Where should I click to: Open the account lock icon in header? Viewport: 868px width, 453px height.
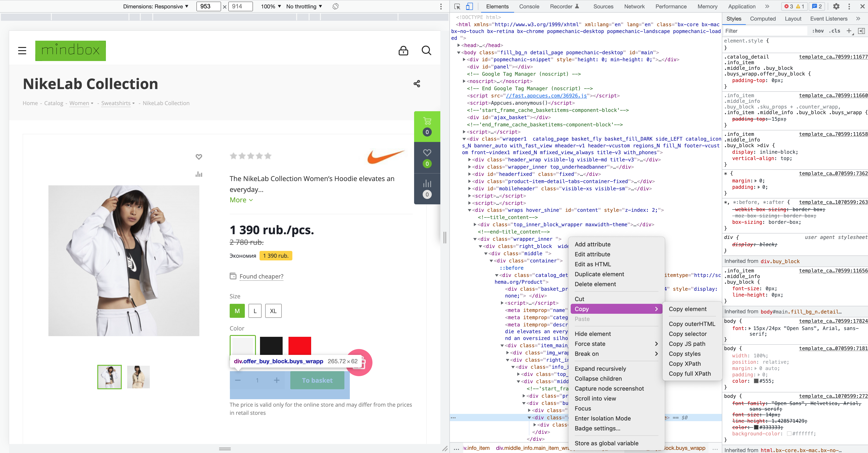point(403,51)
